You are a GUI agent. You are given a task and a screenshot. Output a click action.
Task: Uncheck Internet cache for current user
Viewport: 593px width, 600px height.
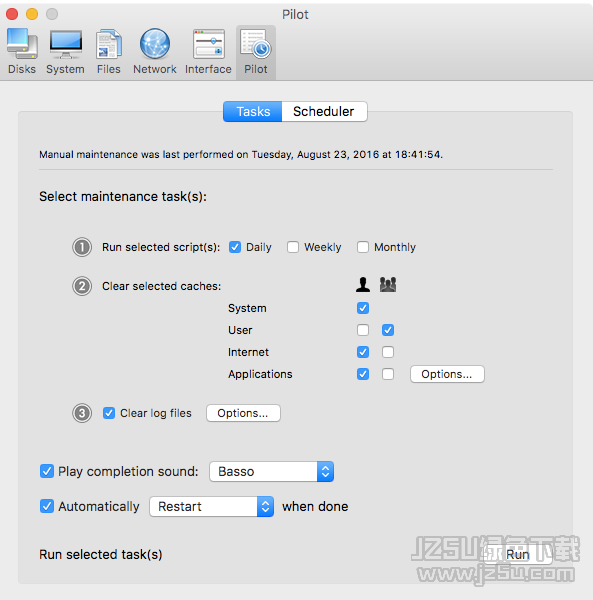coord(363,352)
